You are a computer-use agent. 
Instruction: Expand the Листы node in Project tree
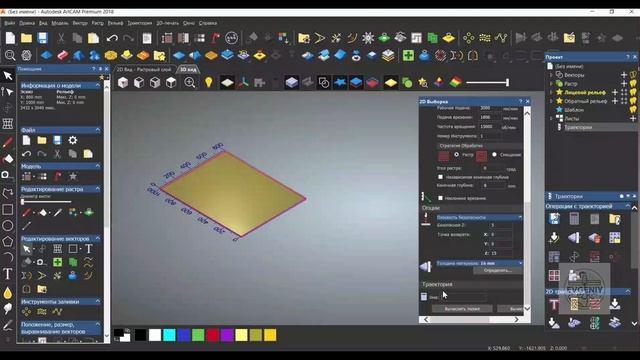(x=551, y=118)
